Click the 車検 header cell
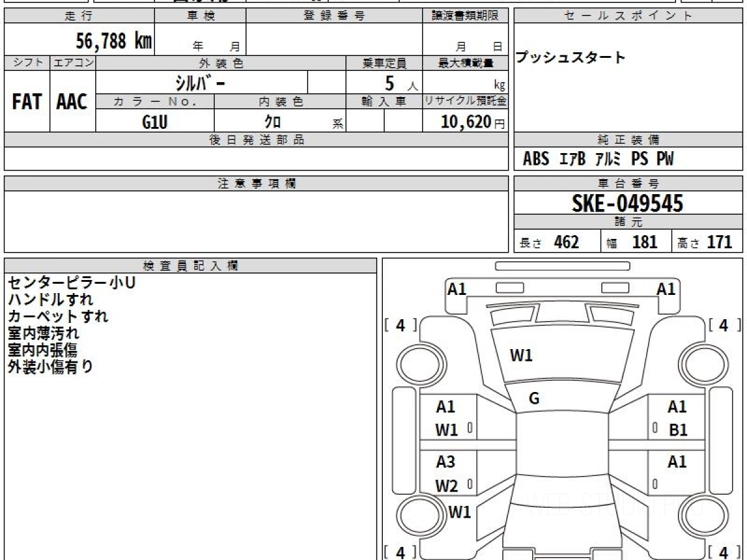747x560 pixels. point(200,17)
